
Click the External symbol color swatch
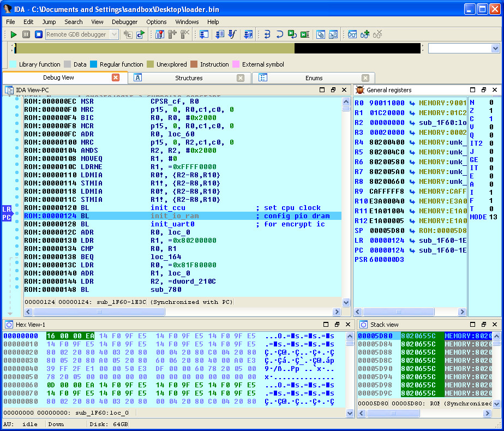[236, 64]
